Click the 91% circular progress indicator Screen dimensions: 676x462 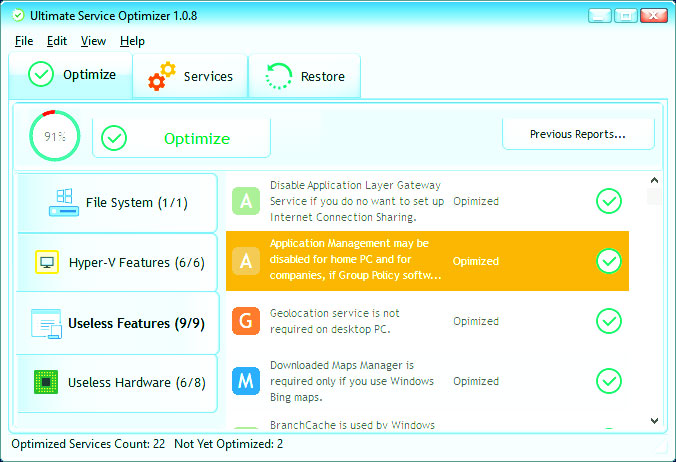55,135
